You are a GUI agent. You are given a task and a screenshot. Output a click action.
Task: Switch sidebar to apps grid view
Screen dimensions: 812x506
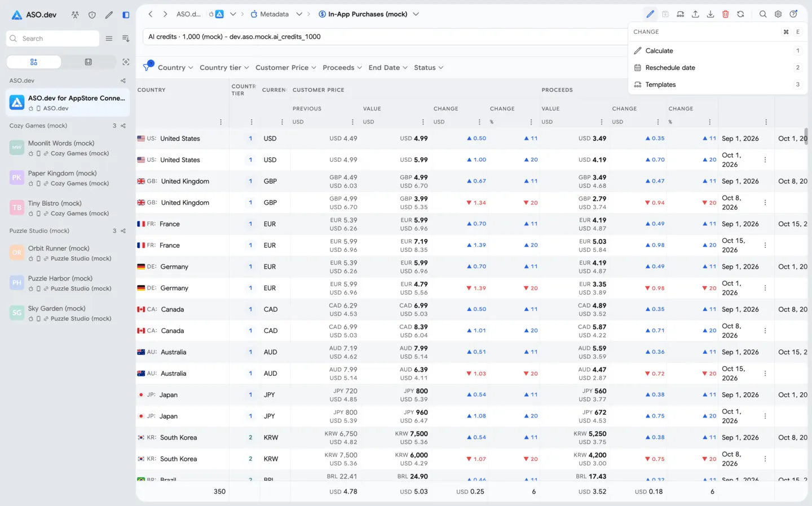click(34, 62)
